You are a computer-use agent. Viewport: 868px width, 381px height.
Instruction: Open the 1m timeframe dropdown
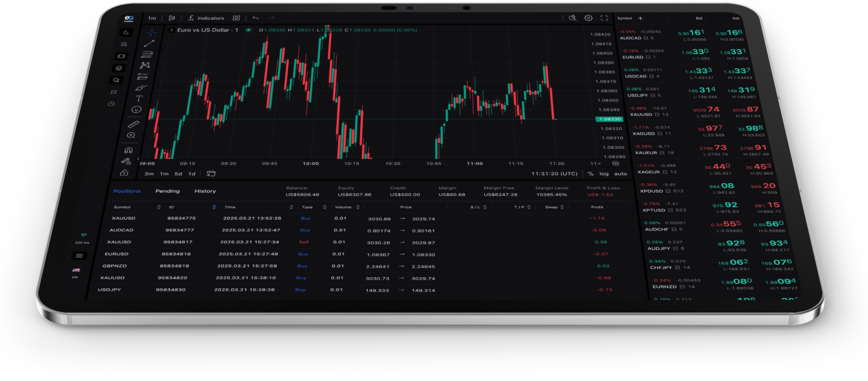pos(151,18)
